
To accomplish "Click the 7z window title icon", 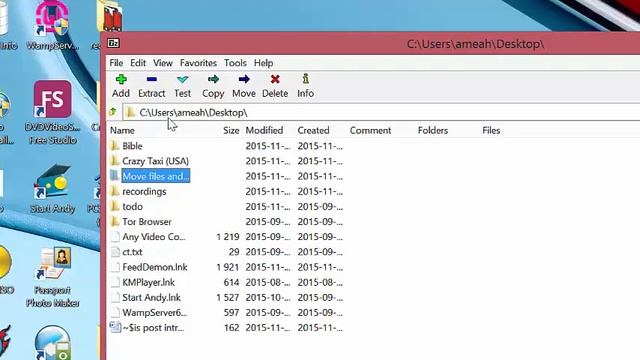I will click(x=113, y=43).
